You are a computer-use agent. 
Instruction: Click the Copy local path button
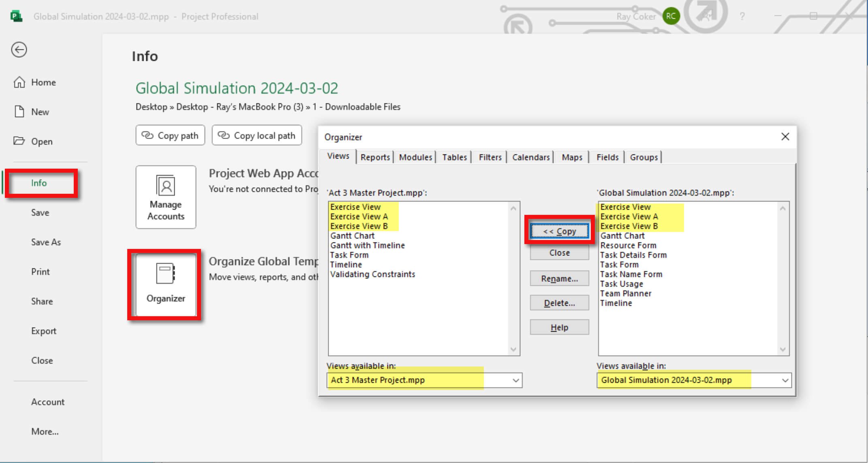click(257, 135)
